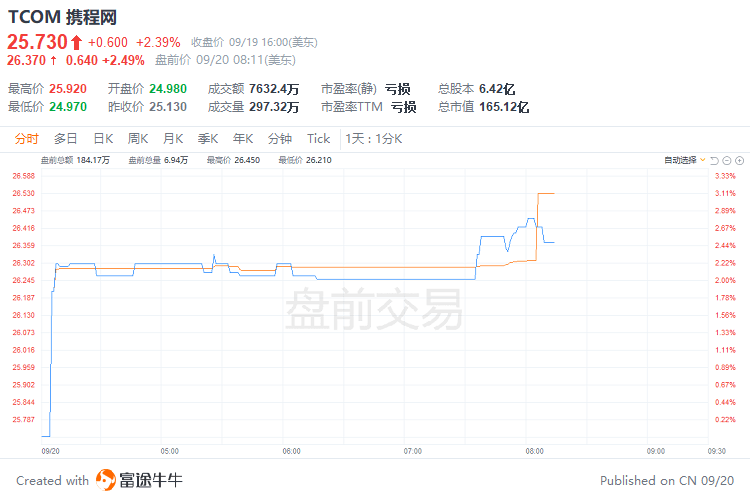Click the chart 最低价 26.210 label

tap(305, 160)
